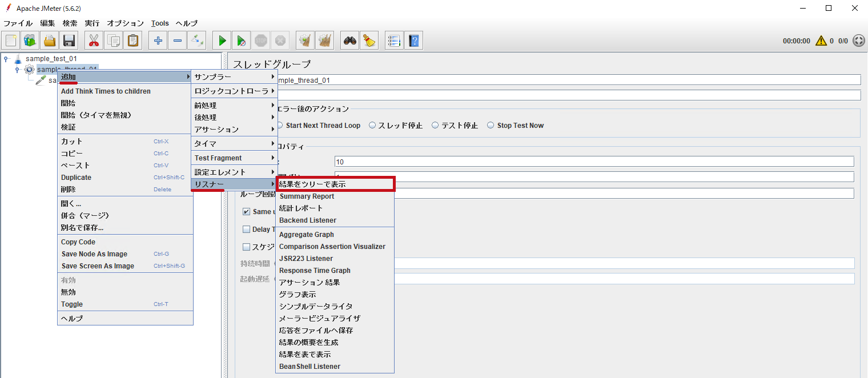The width and height of the screenshot is (868, 378).
Task: Click the Search binoculars icon
Action: (x=349, y=41)
